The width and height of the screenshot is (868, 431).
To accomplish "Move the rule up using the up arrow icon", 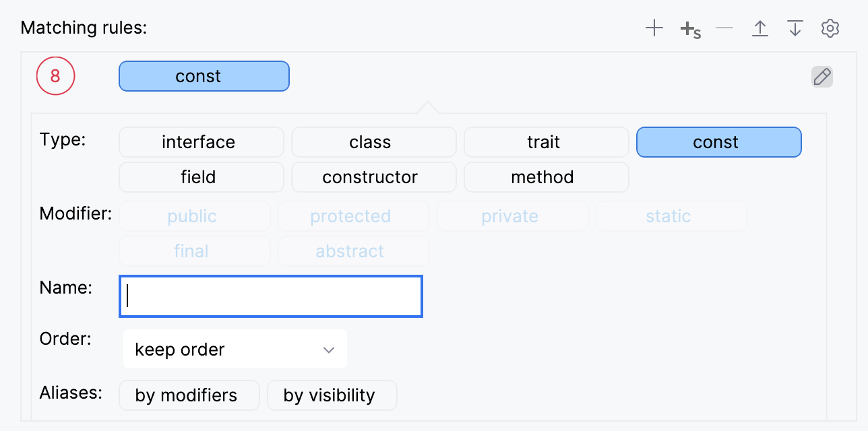I will (x=760, y=28).
